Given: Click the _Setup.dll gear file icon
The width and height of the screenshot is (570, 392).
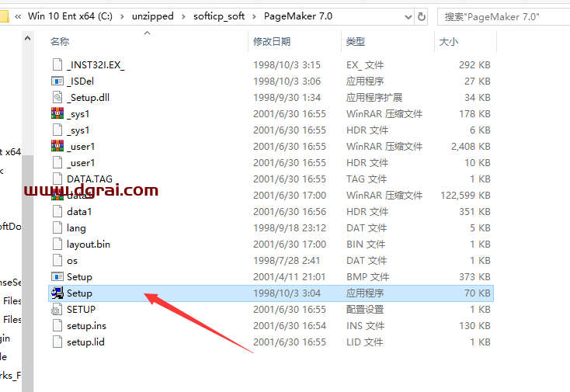Looking at the screenshot, I should click(57, 97).
